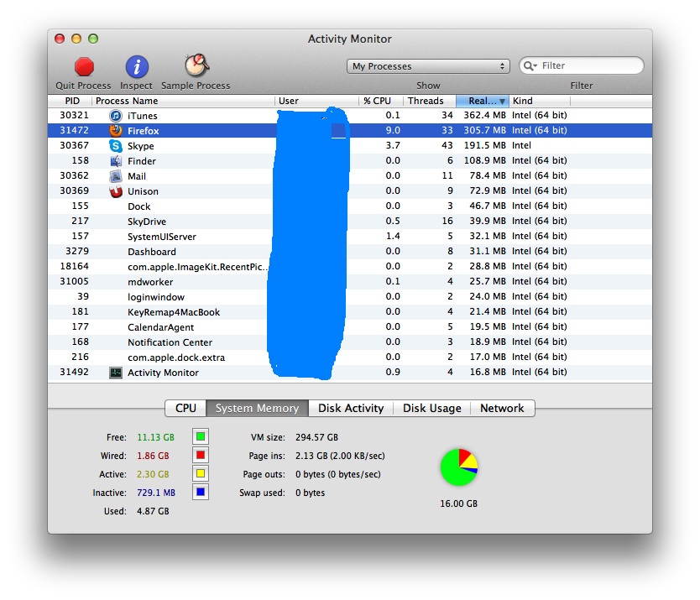Select the System Memory tab
The image size is (700, 600).
(x=257, y=408)
